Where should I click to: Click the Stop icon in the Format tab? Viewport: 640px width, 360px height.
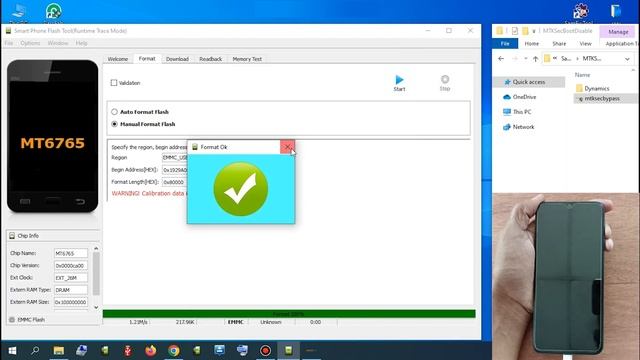pos(445,79)
